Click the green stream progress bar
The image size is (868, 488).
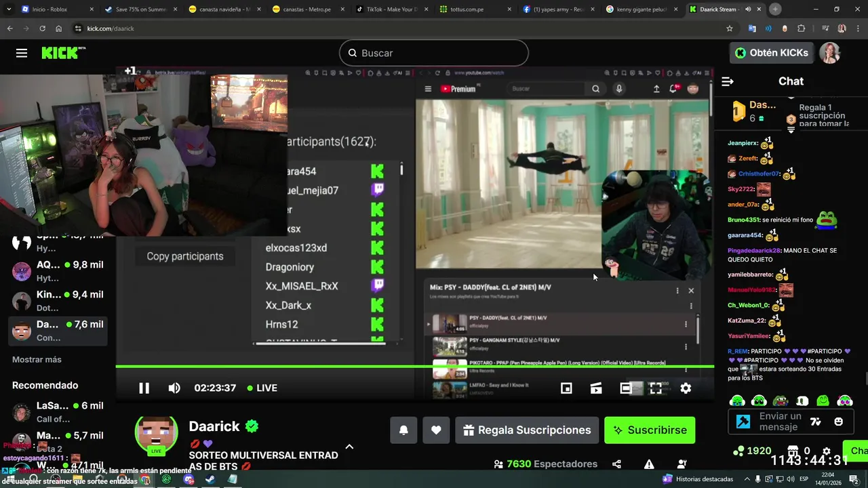click(414, 367)
